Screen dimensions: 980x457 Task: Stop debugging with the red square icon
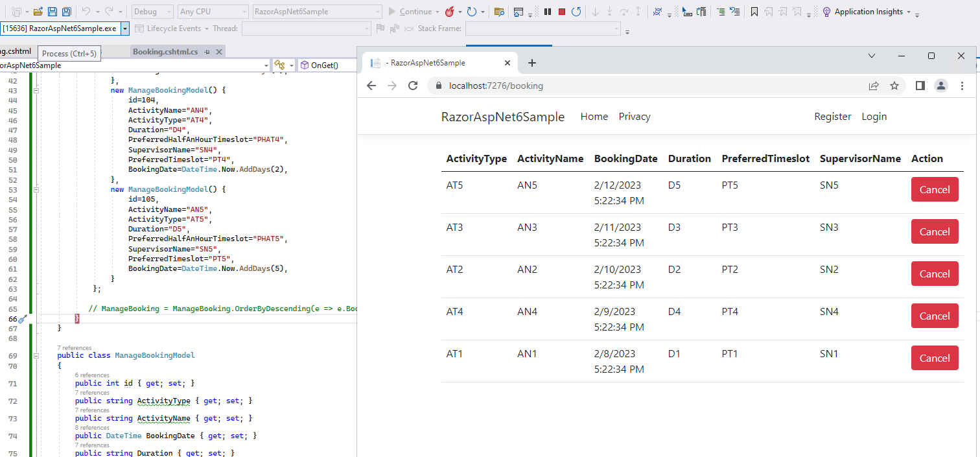coord(562,12)
